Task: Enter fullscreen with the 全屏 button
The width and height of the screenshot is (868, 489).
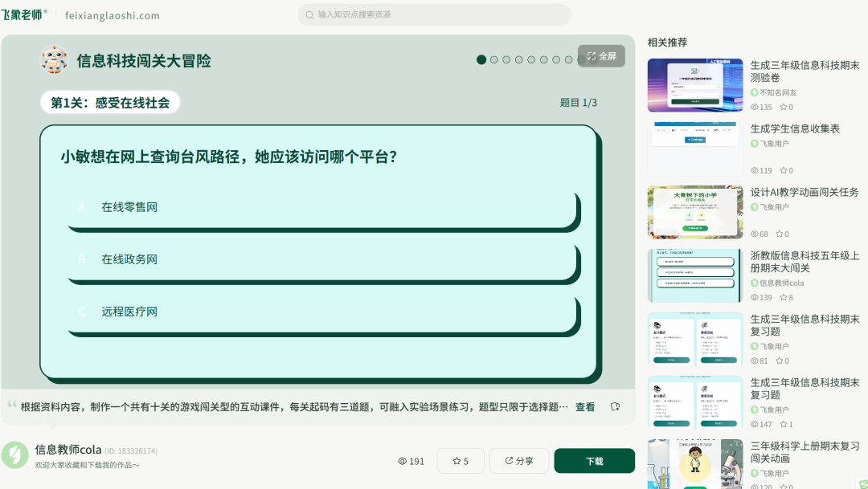Action: (x=600, y=55)
